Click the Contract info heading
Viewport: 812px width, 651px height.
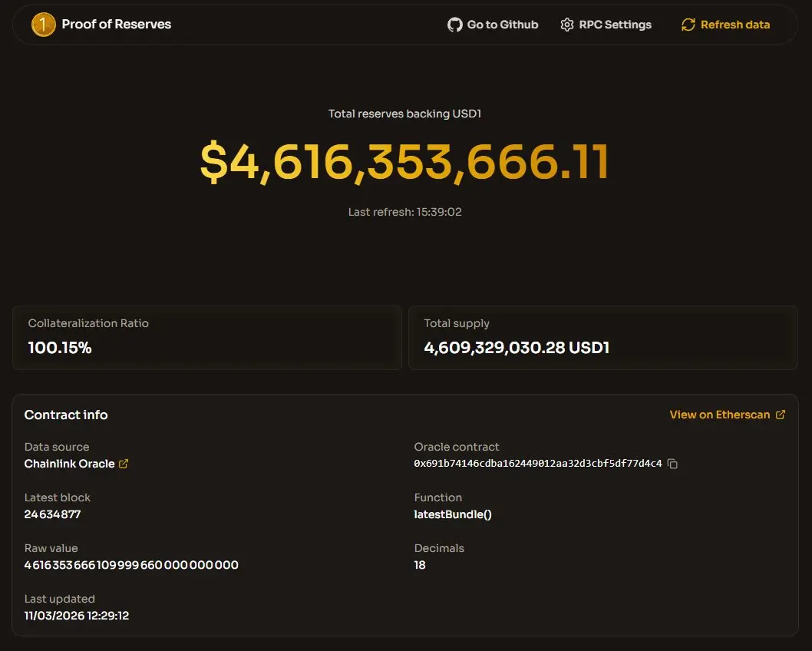(66, 415)
